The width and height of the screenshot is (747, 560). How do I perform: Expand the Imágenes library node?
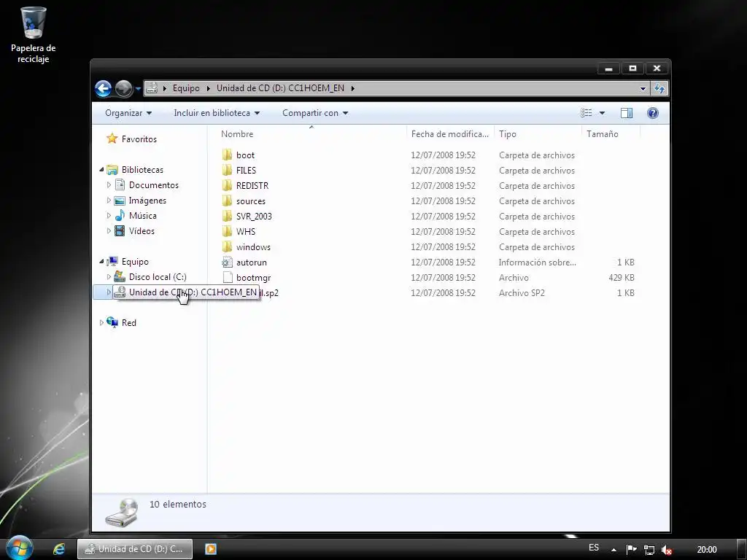[109, 200]
